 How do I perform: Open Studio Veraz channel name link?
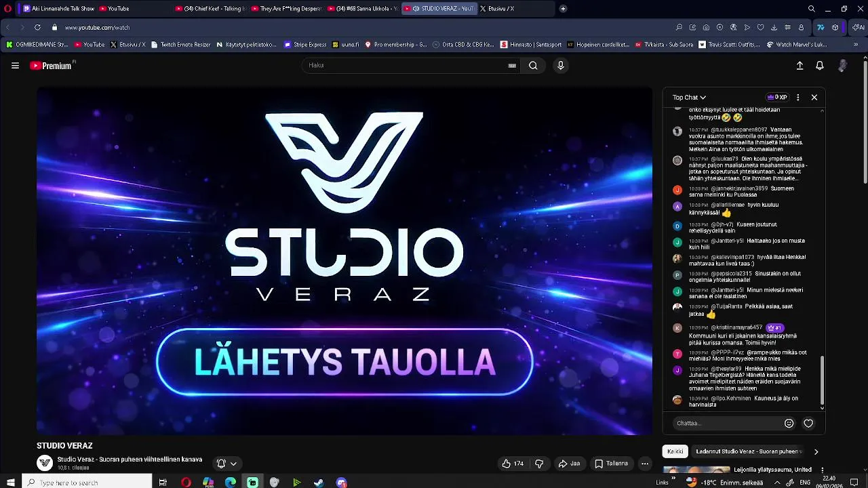click(x=130, y=459)
